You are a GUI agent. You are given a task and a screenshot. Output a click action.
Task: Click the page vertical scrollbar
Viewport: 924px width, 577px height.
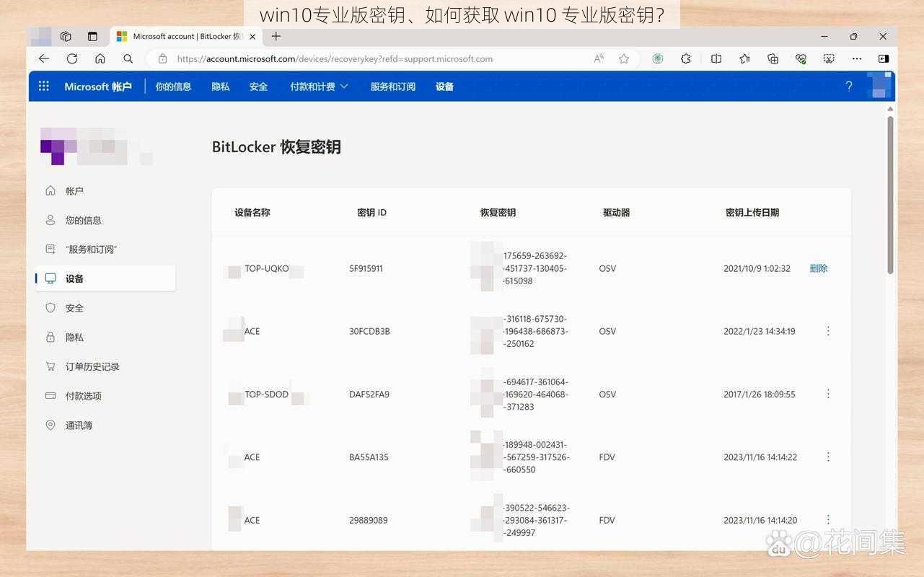coord(891,195)
